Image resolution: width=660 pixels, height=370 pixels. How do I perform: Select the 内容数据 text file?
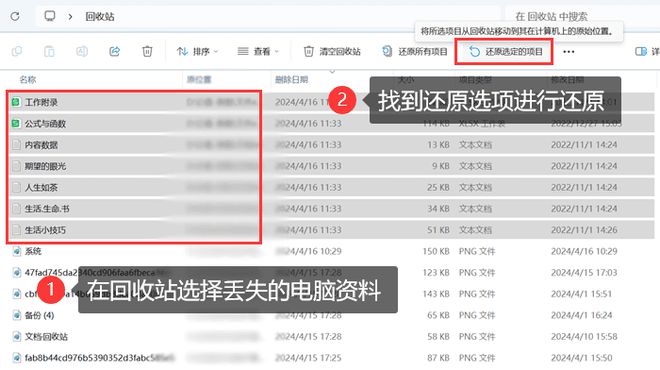[x=41, y=145]
